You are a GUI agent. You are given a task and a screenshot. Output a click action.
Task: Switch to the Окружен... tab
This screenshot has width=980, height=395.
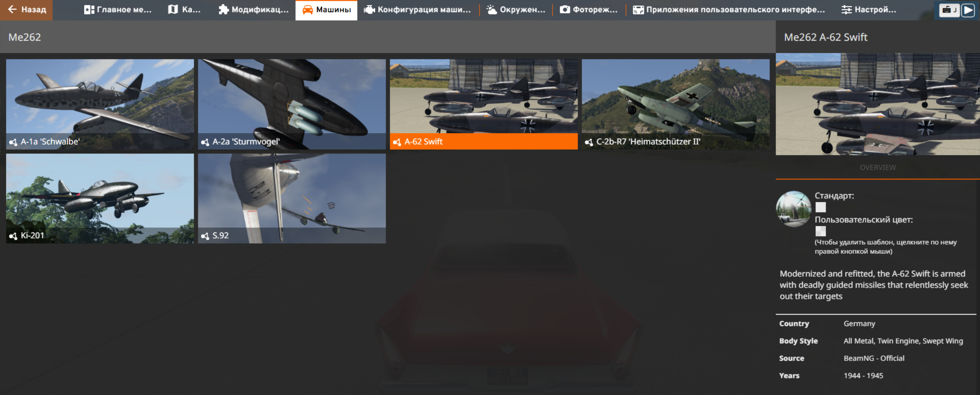coord(516,10)
